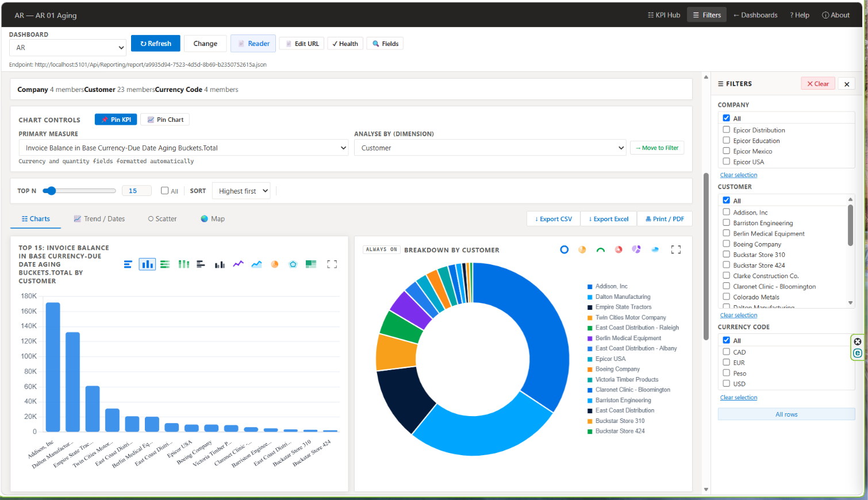Image resolution: width=868 pixels, height=500 pixels.
Task: Switch to the Scatter tab
Action: (x=162, y=219)
